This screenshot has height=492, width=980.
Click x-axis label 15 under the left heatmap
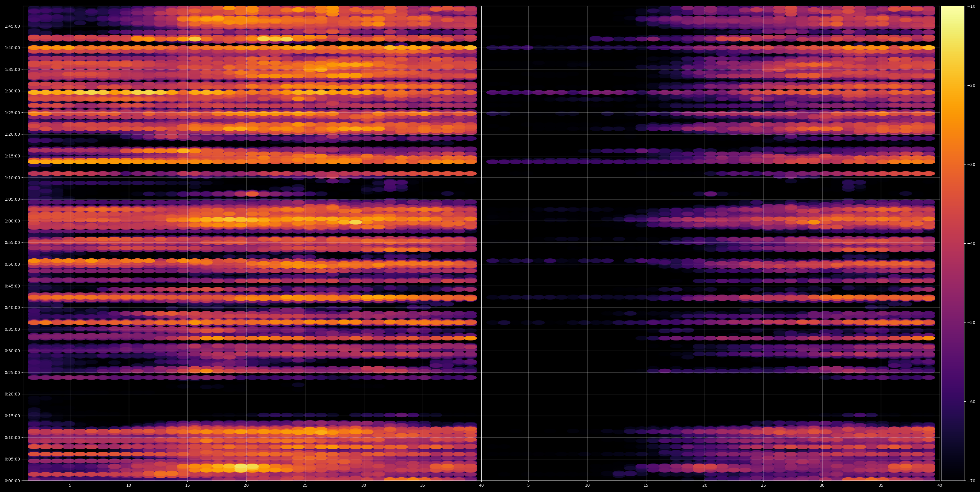[x=187, y=486]
